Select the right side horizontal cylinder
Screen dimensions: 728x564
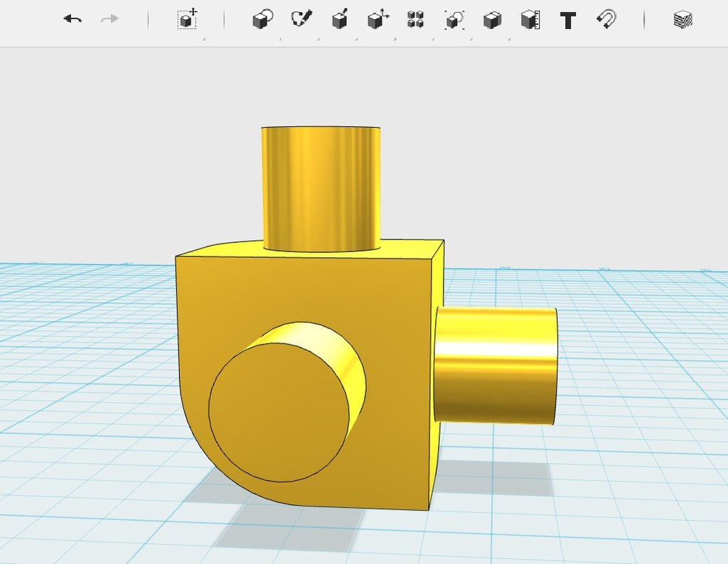pyautogui.click(x=496, y=365)
